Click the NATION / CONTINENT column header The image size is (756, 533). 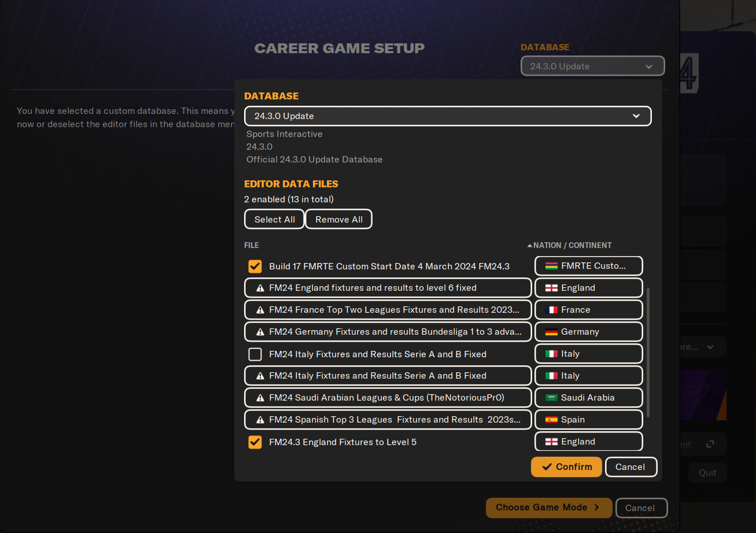[573, 246]
